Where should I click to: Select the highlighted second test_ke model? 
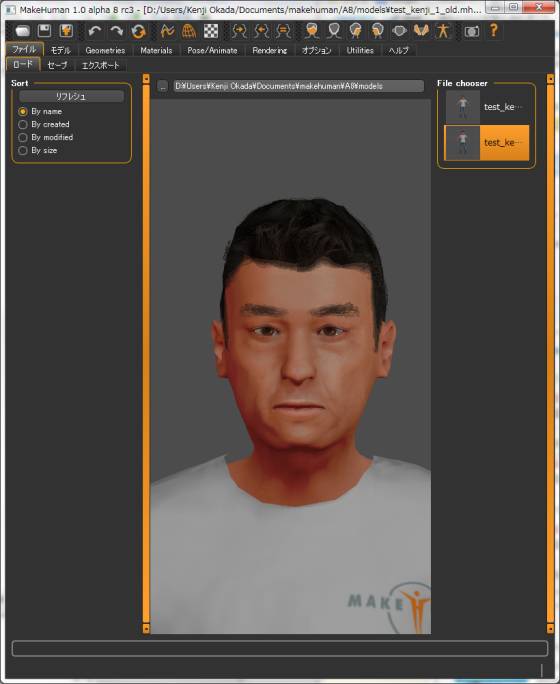point(487,143)
